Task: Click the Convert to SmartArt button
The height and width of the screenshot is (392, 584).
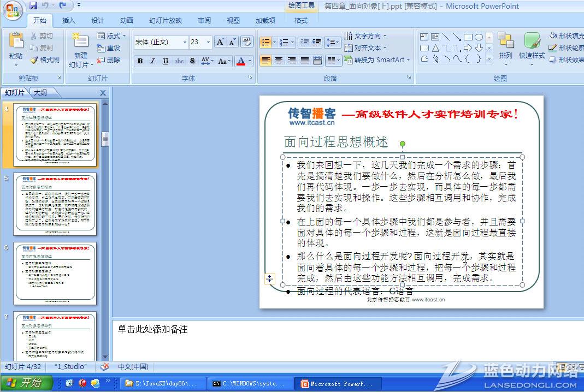Action: [378, 60]
